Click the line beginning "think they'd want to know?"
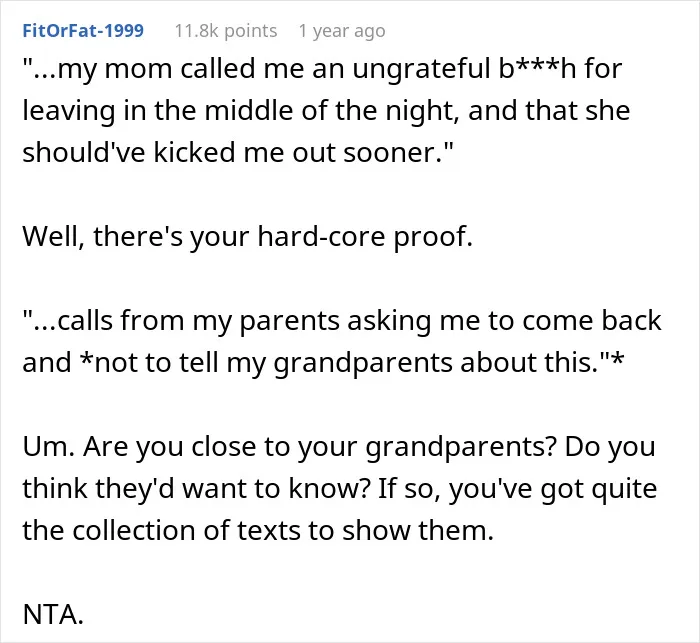Viewport: 700px width, 643px height. click(340, 489)
